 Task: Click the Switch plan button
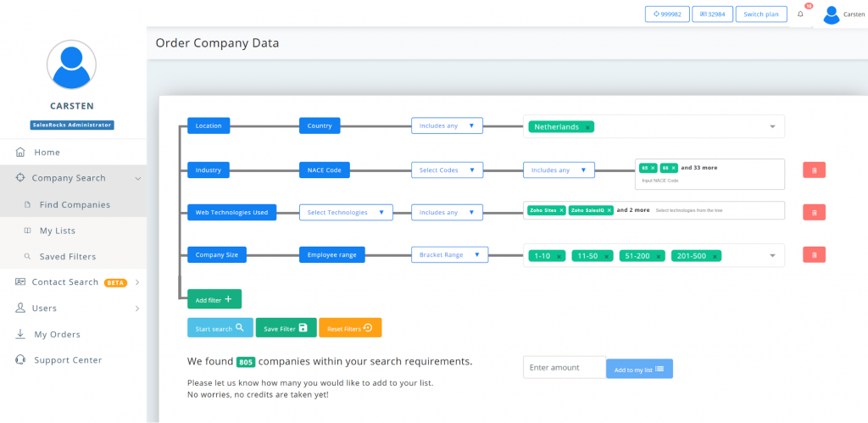760,14
